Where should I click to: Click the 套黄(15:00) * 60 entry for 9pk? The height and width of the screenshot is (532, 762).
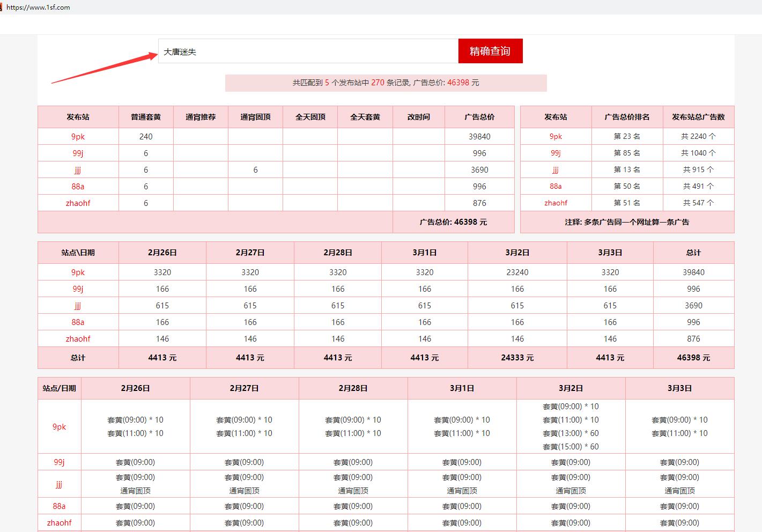click(570, 446)
